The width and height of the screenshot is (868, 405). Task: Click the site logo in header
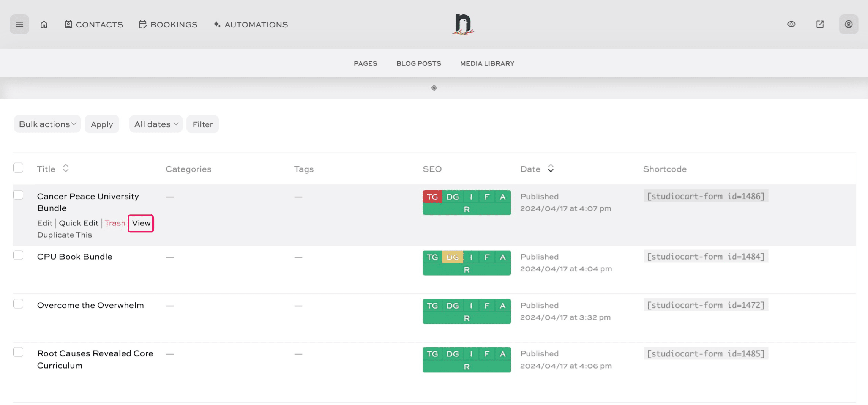pyautogui.click(x=463, y=24)
